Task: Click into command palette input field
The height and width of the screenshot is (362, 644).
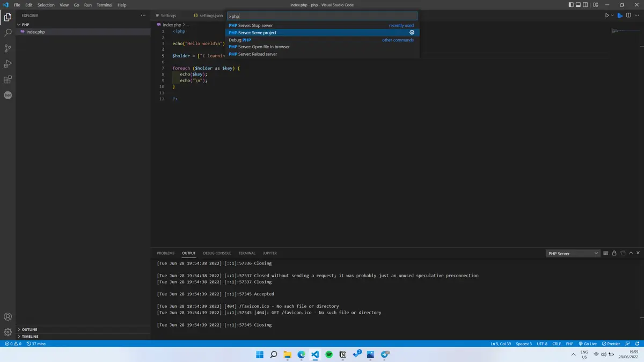Action: 322,16
